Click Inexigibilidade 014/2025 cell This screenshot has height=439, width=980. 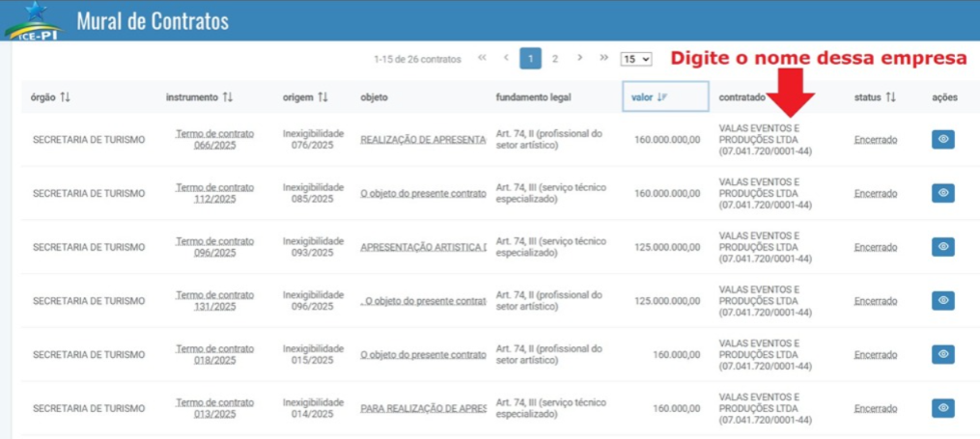pyautogui.click(x=313, y=408)
